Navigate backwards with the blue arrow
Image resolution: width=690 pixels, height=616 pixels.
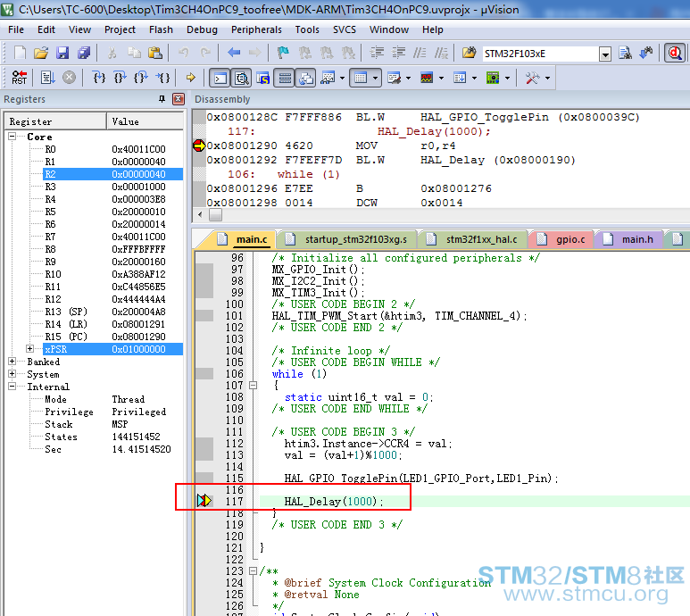click(x=234, y=54)
